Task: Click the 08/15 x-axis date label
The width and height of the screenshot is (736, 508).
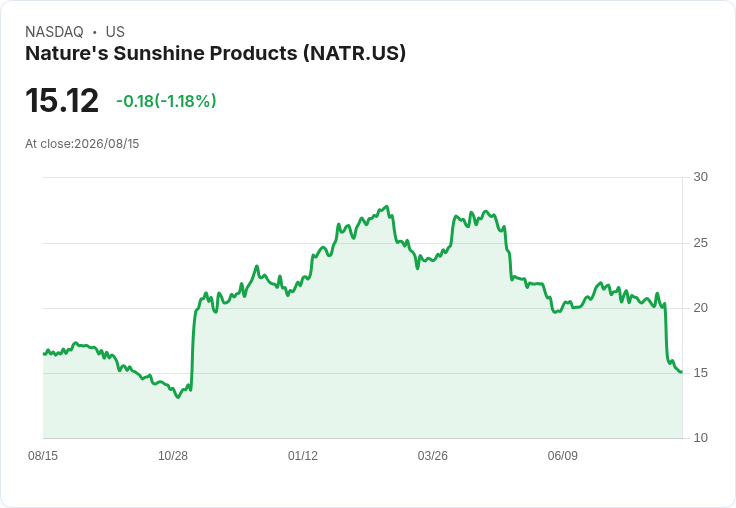Action: pos(43,455)
